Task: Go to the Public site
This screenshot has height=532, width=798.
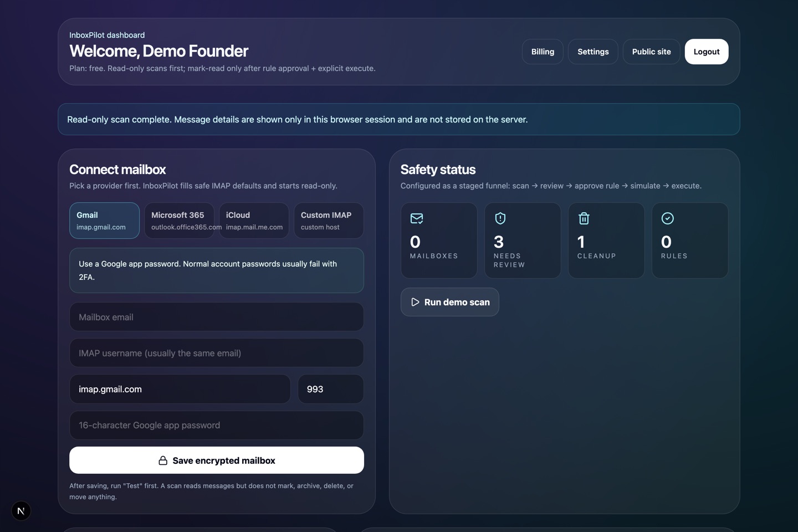Action: click(x=651, y=52)
